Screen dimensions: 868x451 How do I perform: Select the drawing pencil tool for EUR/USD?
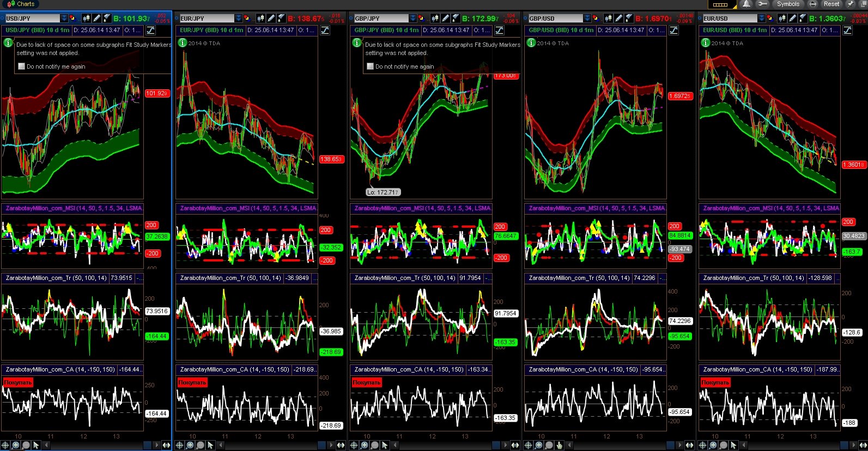click(x=793, y=19)
